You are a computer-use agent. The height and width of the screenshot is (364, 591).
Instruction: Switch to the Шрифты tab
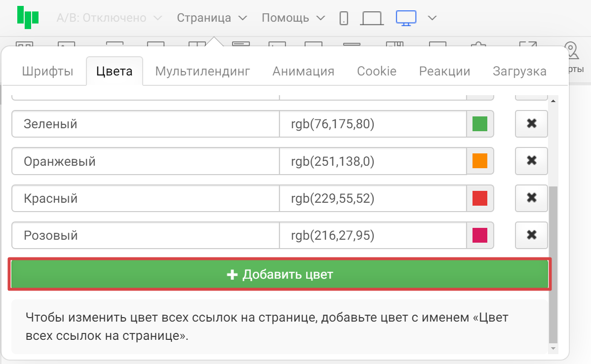click(47, 71)
